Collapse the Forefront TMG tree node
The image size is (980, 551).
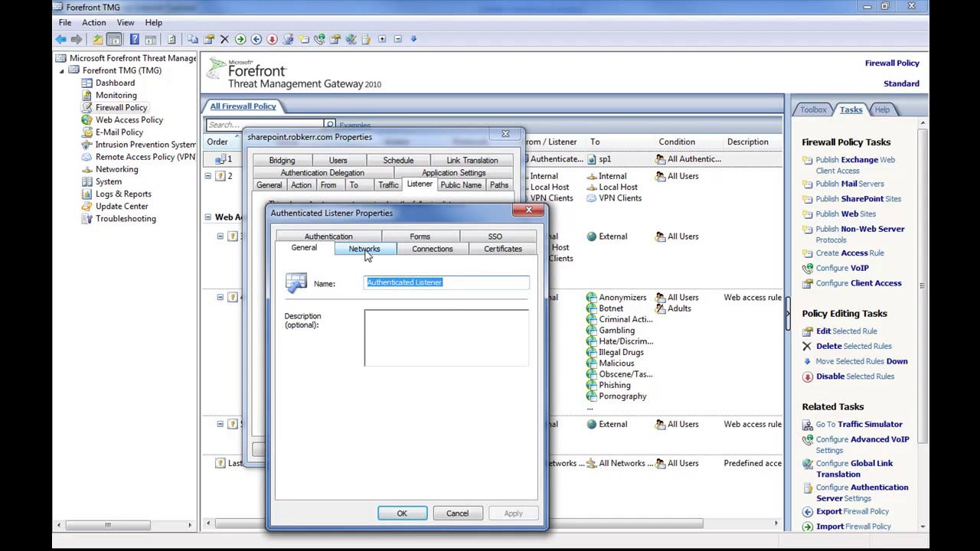pos(62,71)
